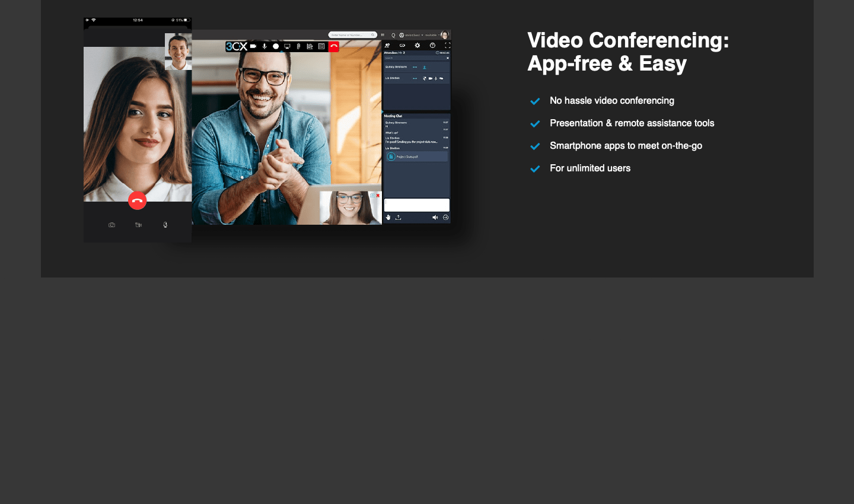This screenshot has height=504, width=854.
Task: Enter fullscreen mode via the corner-brackets icon
Action: 447,45
